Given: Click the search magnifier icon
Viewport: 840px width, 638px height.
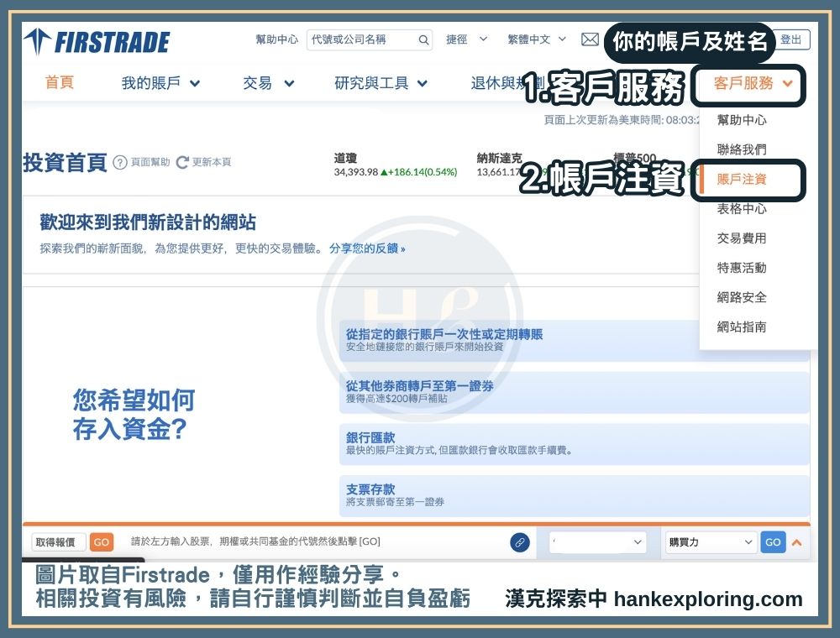Looking at the screenshot, I should (x=423, y=39).
